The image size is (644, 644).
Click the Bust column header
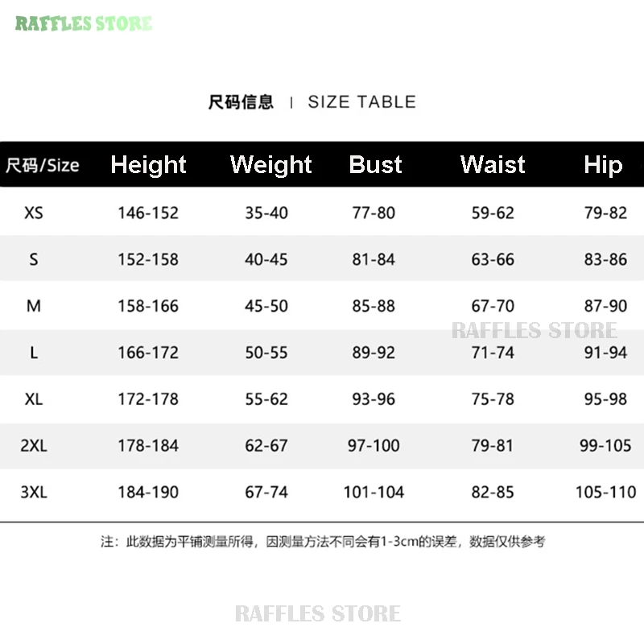pos(375,165)
